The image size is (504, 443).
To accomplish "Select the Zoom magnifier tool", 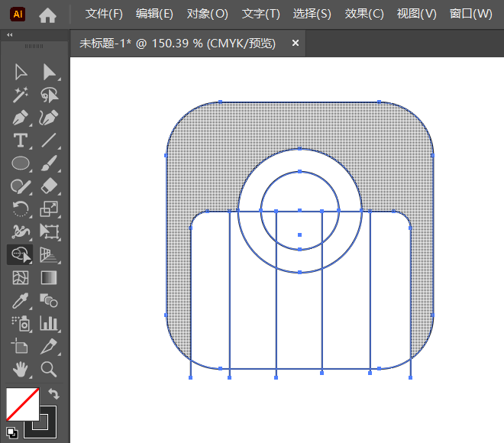I will pyautogui.click(x=50, y=369).
